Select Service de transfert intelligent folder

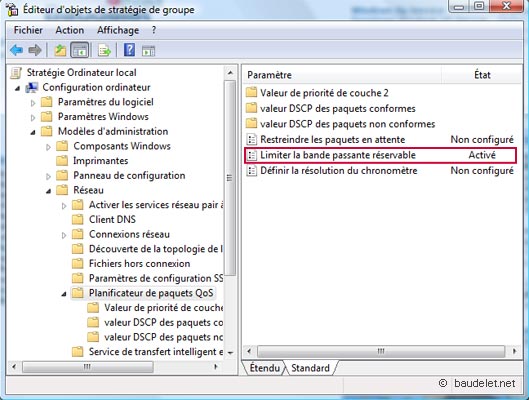coord(156,352)
